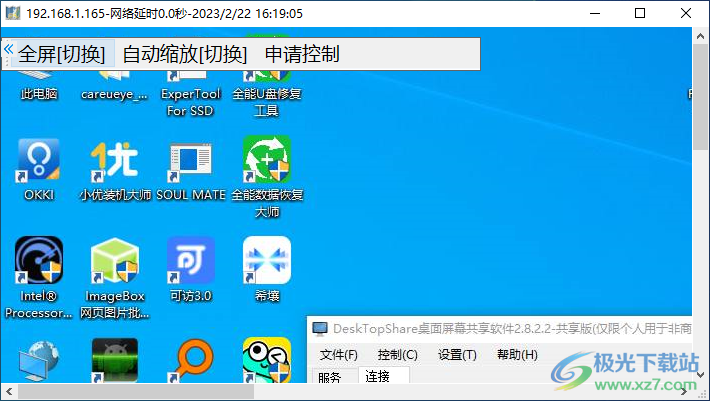The height and width of the screenshot is (401, 710).
Task: Click the horizontal scrollbar thumb
Action: [x=136, y=391]
